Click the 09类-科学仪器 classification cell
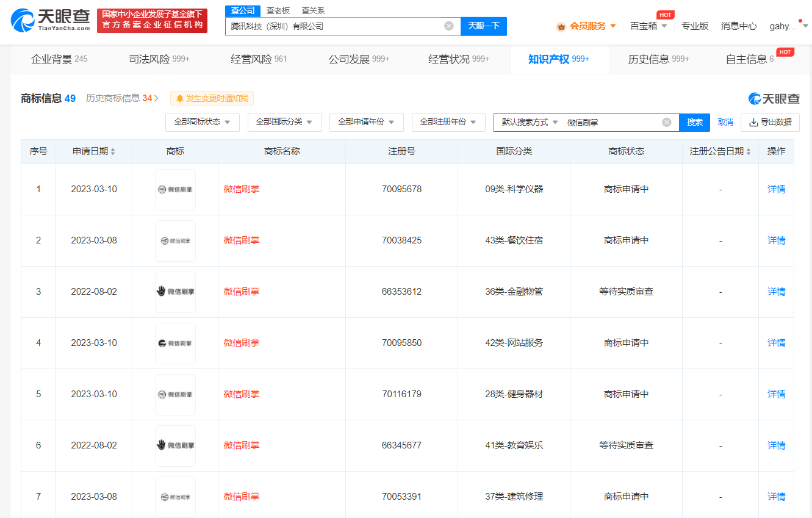 [x=514, y=189]
